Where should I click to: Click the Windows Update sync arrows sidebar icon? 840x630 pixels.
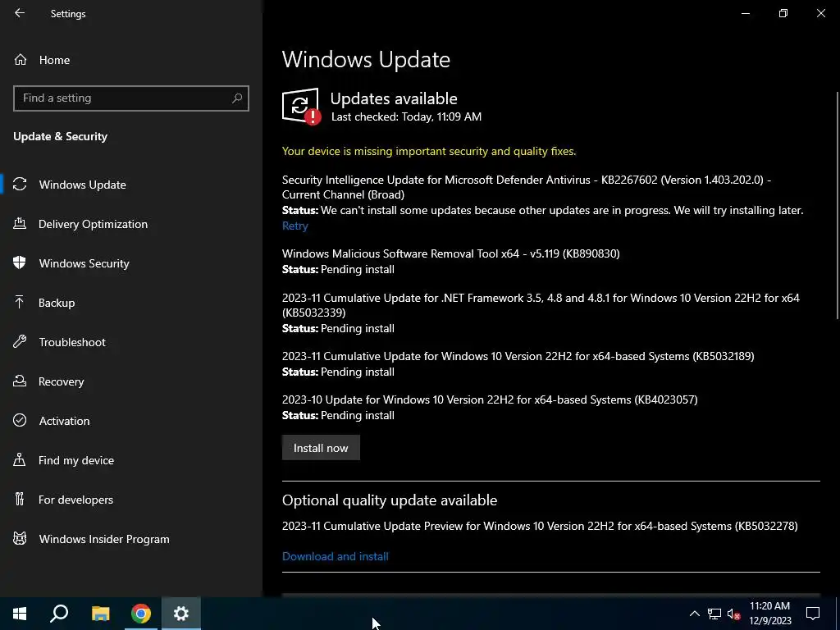coord(20,185)
